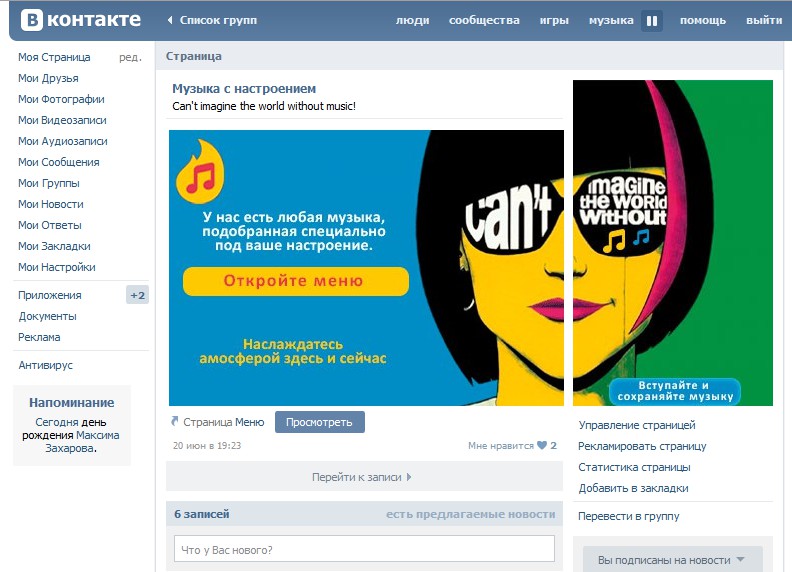Viewport: 792px width, 572px height.
Task: Go back to Список групп
Action: point(218,20)
